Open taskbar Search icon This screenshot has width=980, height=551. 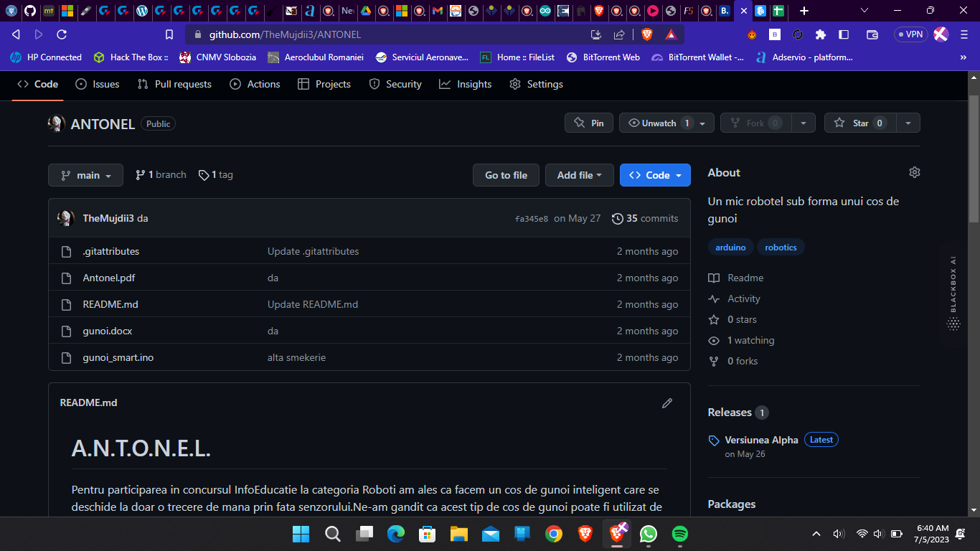point(333,534)
